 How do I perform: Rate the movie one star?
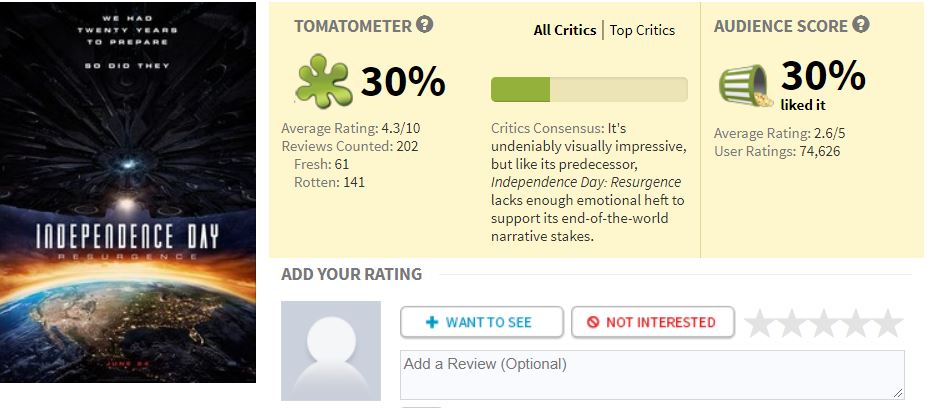(759, 323)
